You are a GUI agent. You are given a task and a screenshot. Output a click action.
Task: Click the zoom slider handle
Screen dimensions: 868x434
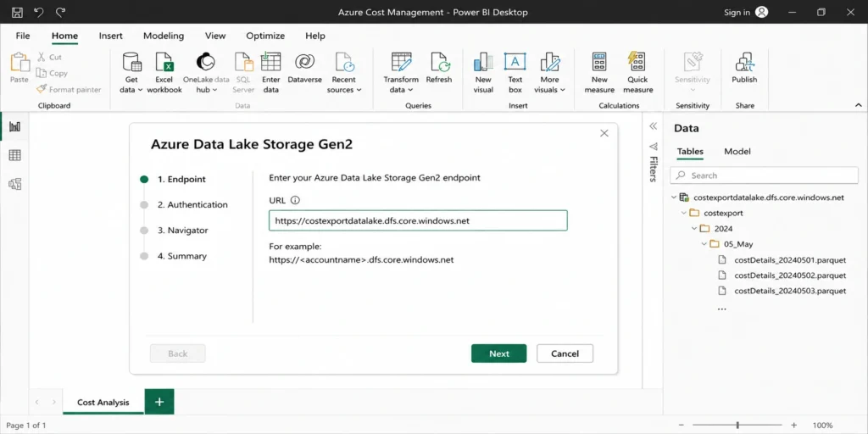tap(737, 426)
